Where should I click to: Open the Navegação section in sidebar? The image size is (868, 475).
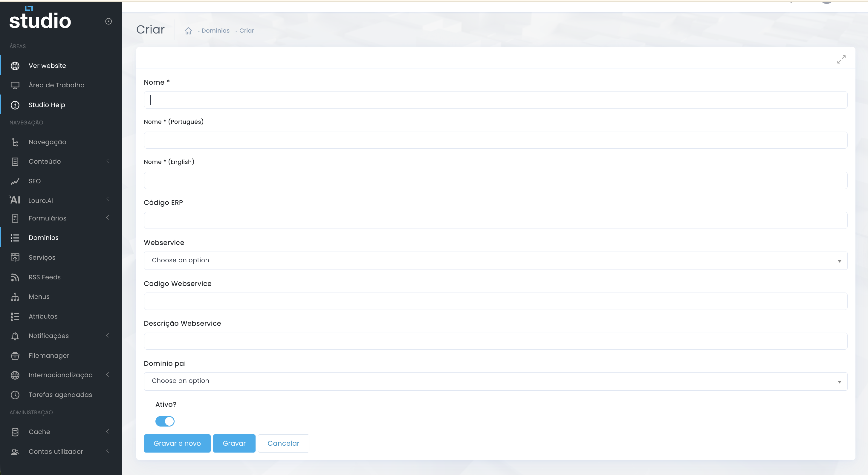tap(47, 141)
